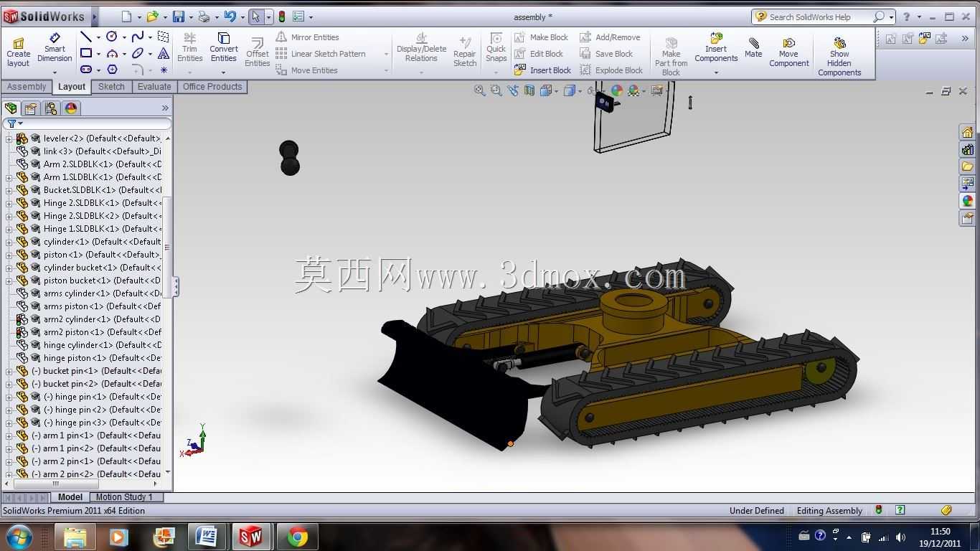Image resolution: width=980 pixels, height=551 pixels.
Task: Select the Point sketch tool
Action: click(x=164, y=70)
